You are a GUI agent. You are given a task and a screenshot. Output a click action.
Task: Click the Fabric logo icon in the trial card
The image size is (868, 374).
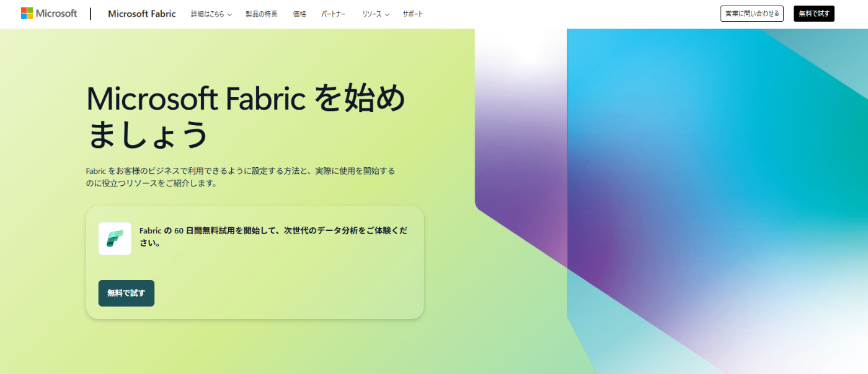(x=115, y=238)
